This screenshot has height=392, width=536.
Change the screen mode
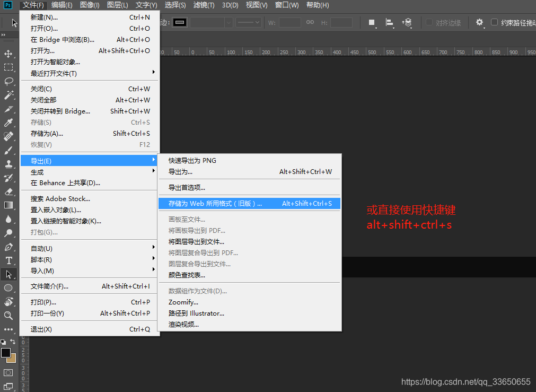tap(8, 387)
